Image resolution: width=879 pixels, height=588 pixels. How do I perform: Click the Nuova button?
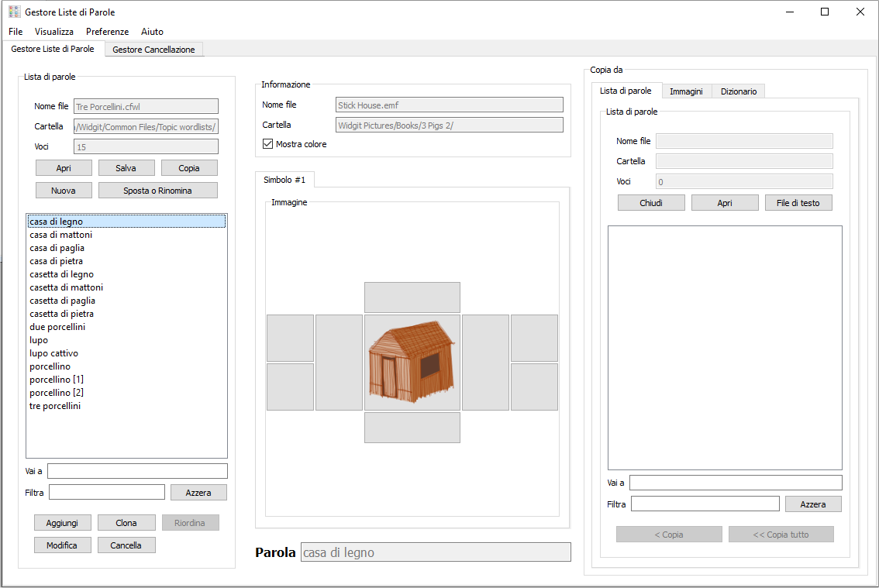64,191
